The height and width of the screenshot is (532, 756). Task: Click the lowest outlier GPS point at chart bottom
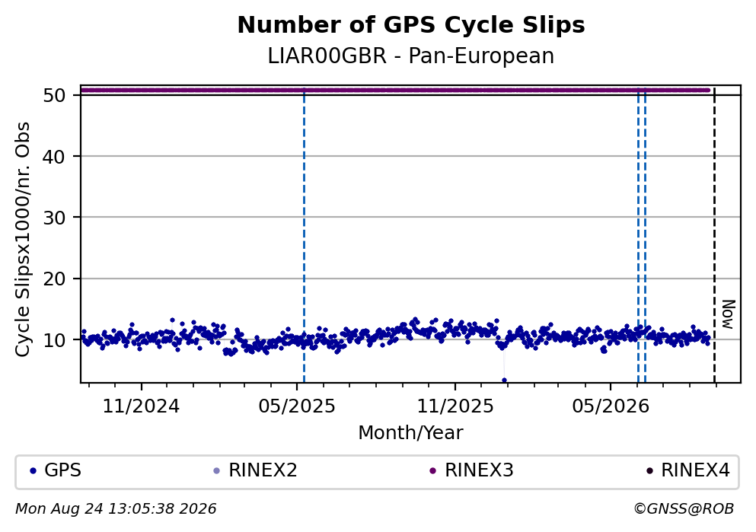click(x=504, y=381)
